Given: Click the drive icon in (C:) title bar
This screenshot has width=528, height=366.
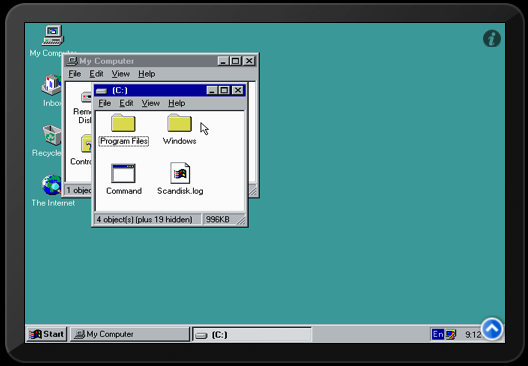Looking at the screenshot, I should point(101,91).
